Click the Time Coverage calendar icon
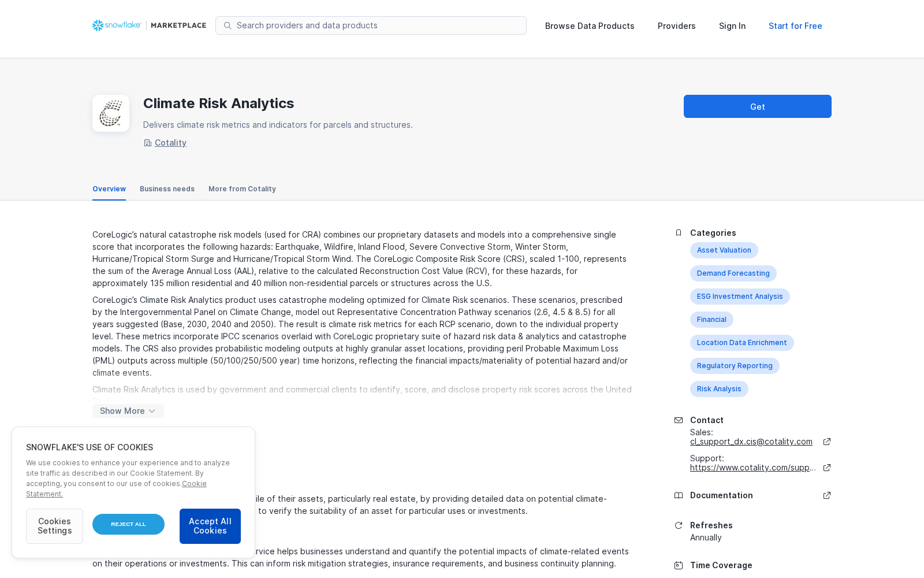The height and width of the screenshot is (578, 924). (x=679, y=565)
